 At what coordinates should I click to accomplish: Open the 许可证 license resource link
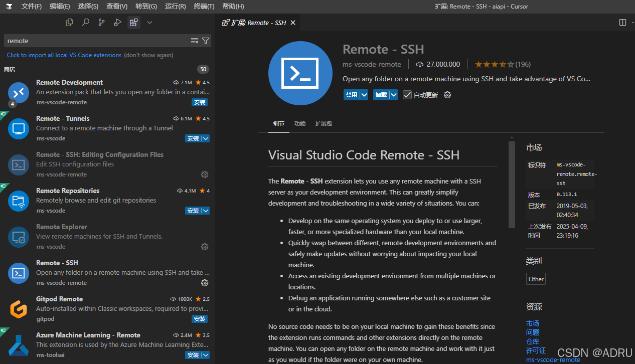536,350
